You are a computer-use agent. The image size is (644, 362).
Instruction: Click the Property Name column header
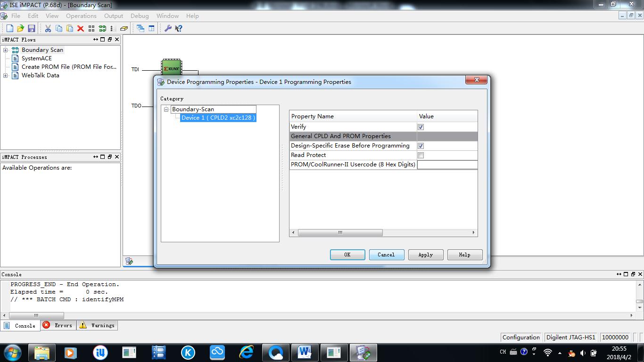353,116
